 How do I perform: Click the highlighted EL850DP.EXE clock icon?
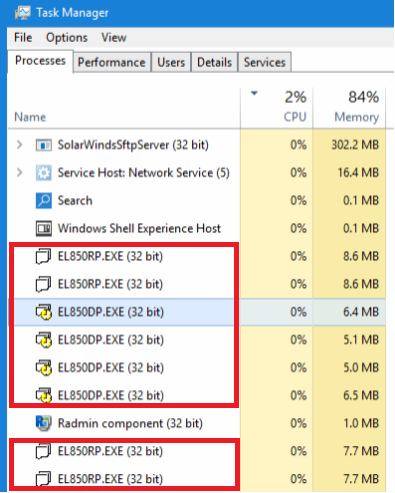[x=44, y=312]
